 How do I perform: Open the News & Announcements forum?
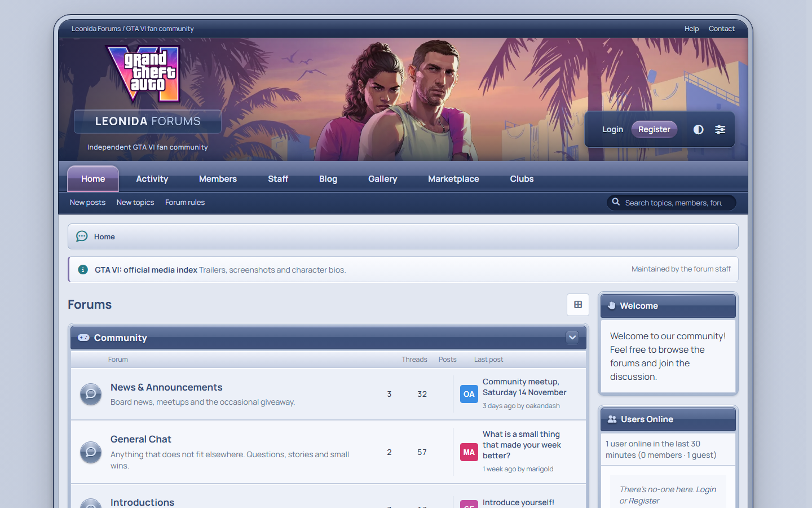[x=166, y=387]
